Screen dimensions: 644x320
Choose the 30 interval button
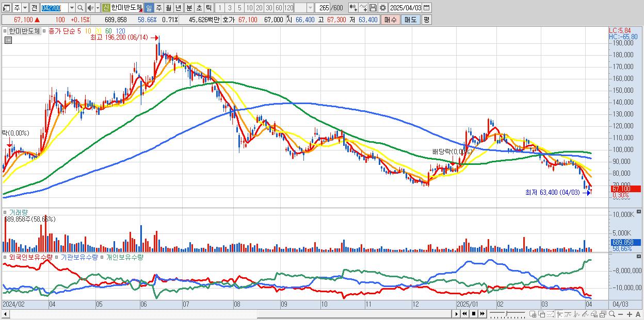coord(269,8)
